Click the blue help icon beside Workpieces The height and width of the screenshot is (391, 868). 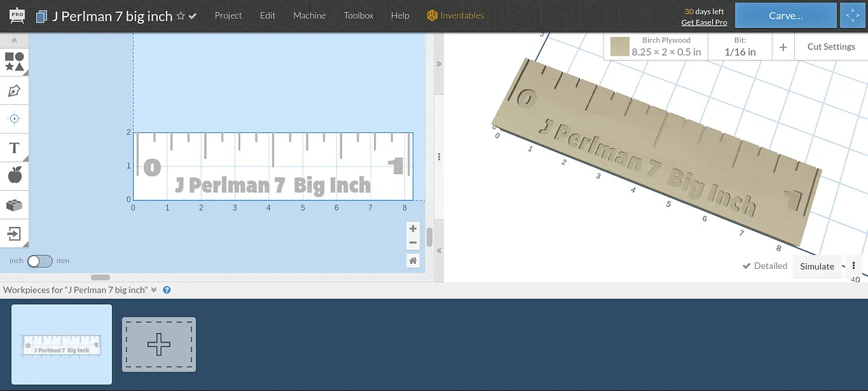[166, 290]
